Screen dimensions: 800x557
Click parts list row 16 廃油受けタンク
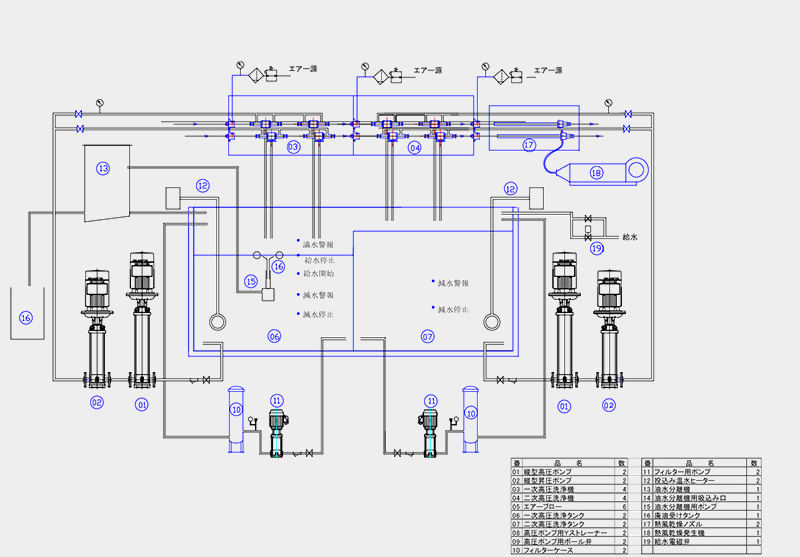(702, 516)
